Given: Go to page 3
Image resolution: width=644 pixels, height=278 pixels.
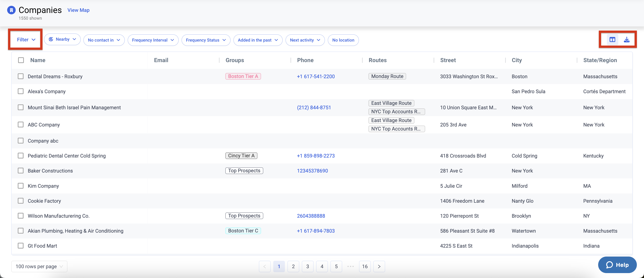Looking at the screenshot, I should click(x=307, y=267).
